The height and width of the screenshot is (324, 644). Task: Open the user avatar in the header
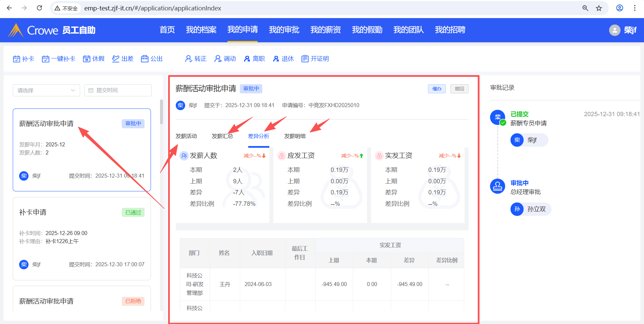614,30
